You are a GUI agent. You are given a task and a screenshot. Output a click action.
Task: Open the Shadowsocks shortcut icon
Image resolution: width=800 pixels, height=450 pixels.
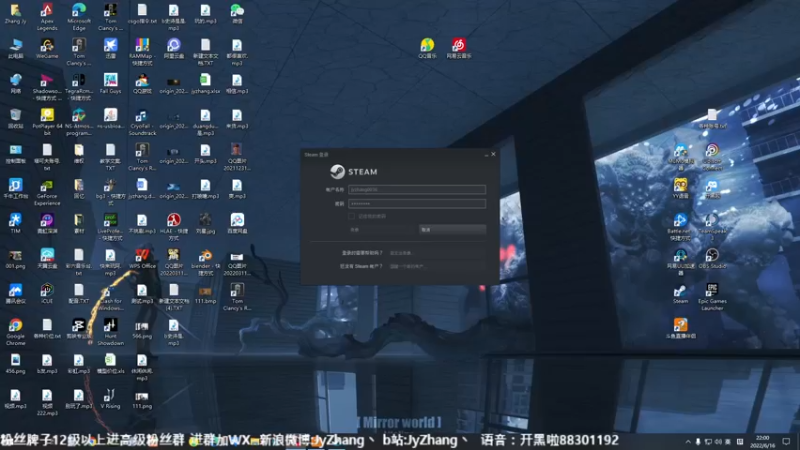(x=47, y=87)
